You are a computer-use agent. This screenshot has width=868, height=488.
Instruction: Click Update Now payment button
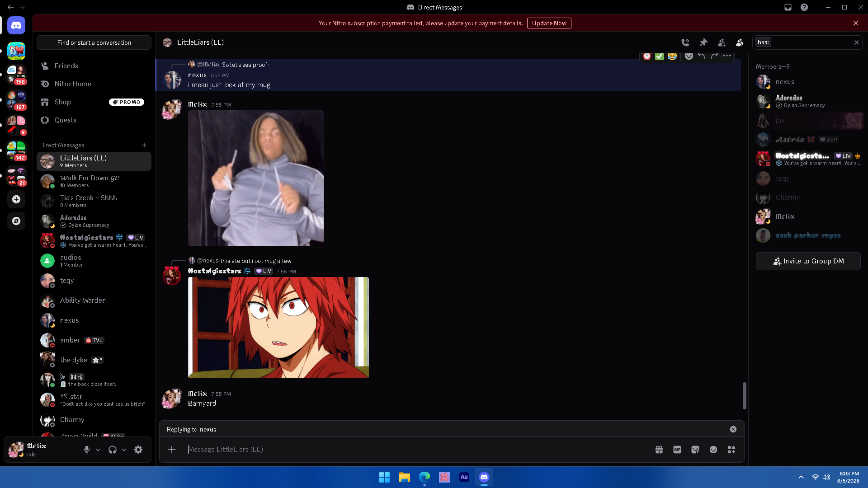point(549,23)
